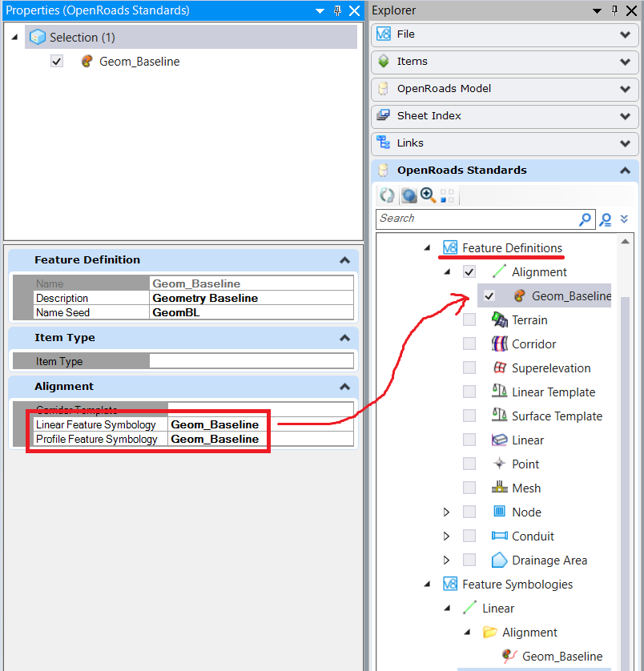
Task: Check the Terrain checkbox
Action: click(469, 319)
